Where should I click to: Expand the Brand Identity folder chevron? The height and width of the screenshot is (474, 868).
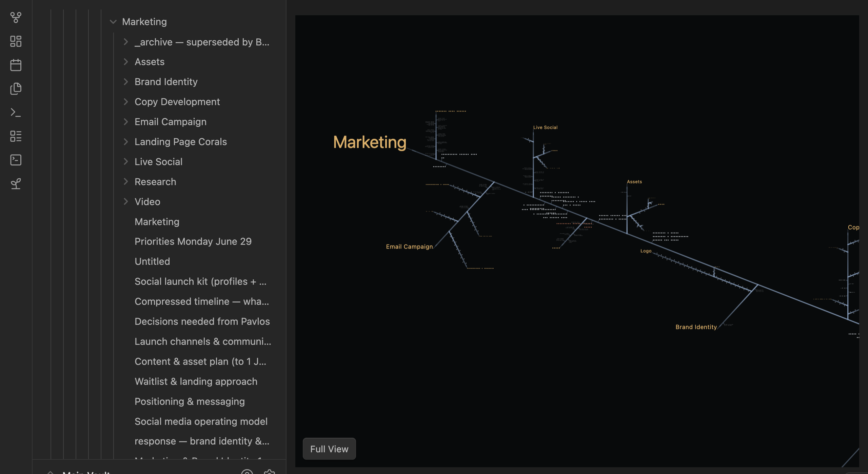[x=126, y=82]
